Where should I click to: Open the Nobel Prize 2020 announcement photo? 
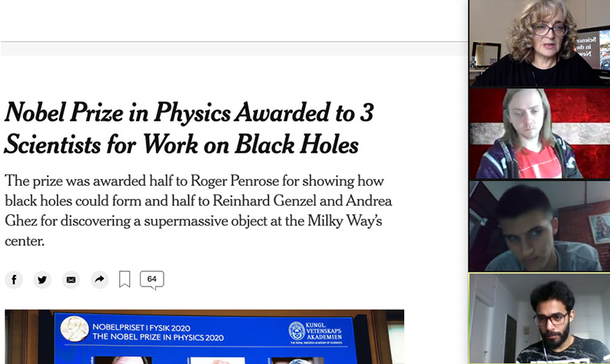(x=204, y=337)
